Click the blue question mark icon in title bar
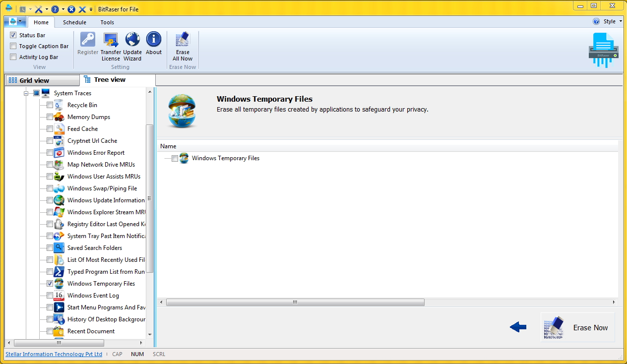 (x=55, y=9)
